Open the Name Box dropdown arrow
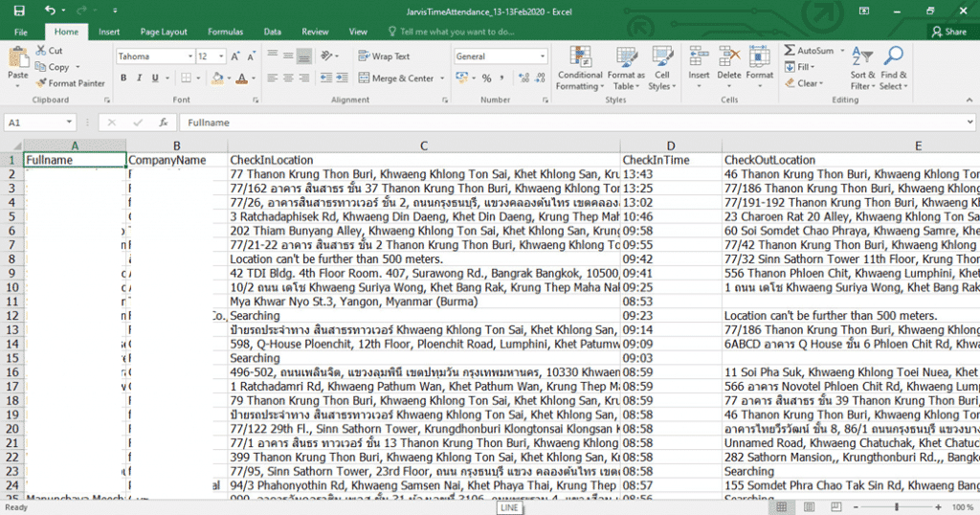The width and height of the screenshot is (980, 515). (69, 123)
